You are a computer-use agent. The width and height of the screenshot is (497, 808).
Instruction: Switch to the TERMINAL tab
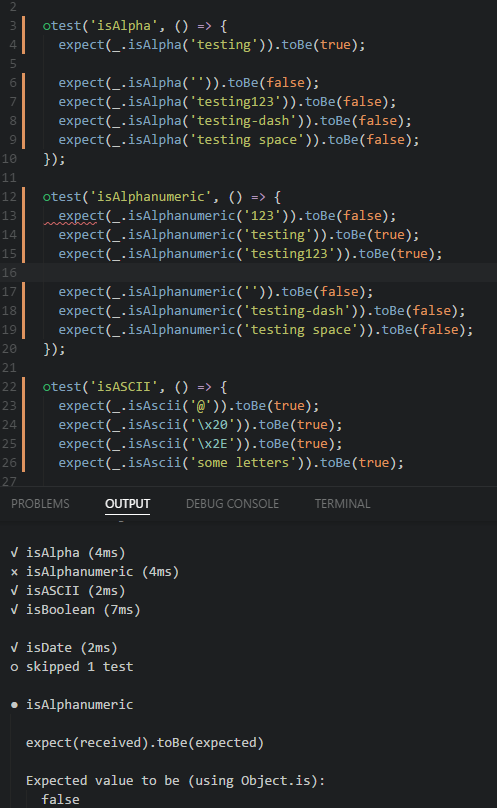tap(342, 503)
